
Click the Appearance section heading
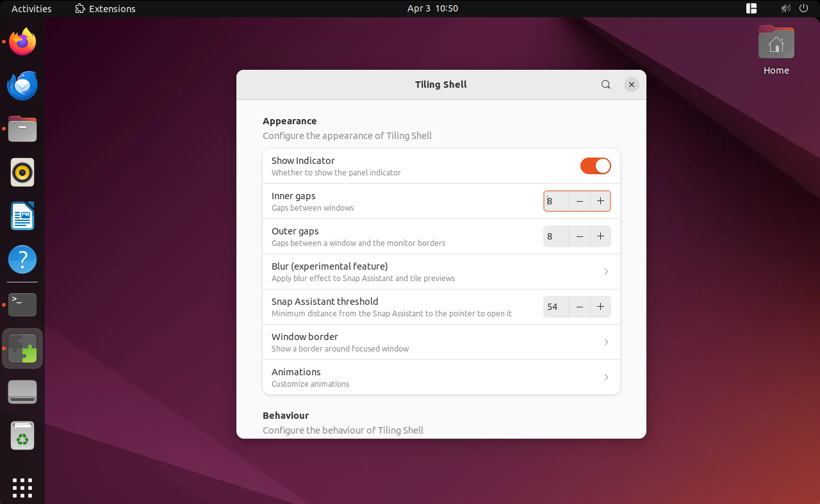click(x=290, y=121)
